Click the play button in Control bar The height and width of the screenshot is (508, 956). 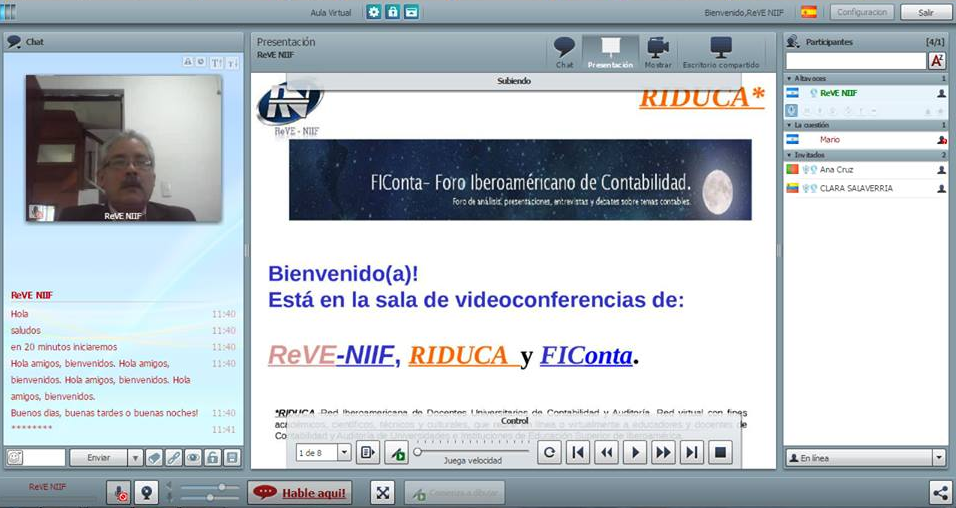point(635,453)
